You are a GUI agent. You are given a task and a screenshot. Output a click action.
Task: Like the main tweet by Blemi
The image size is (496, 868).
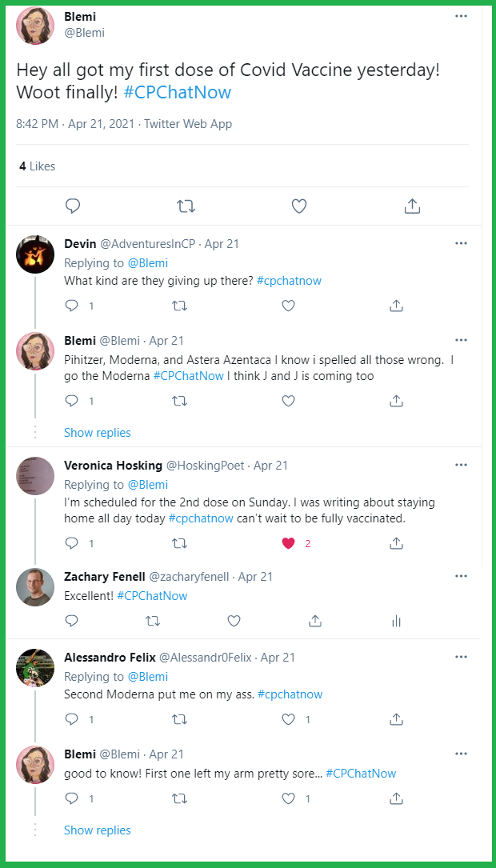pos(298,206)
